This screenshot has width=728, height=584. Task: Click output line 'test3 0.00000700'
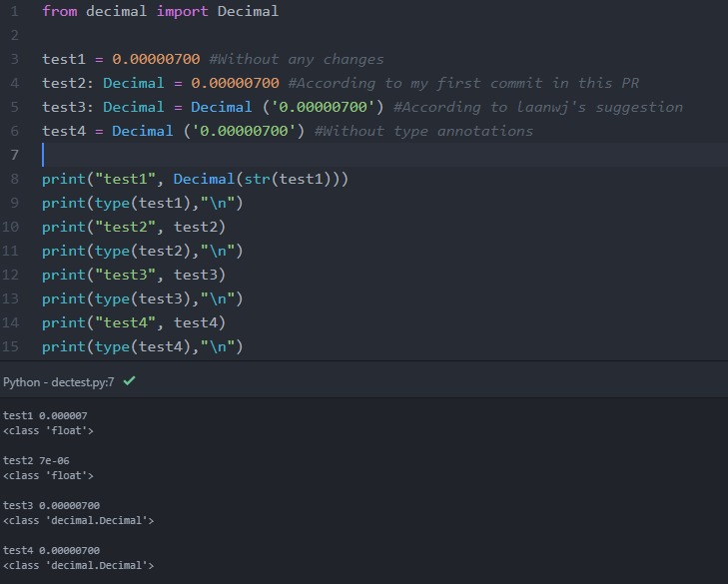[52, 505]
